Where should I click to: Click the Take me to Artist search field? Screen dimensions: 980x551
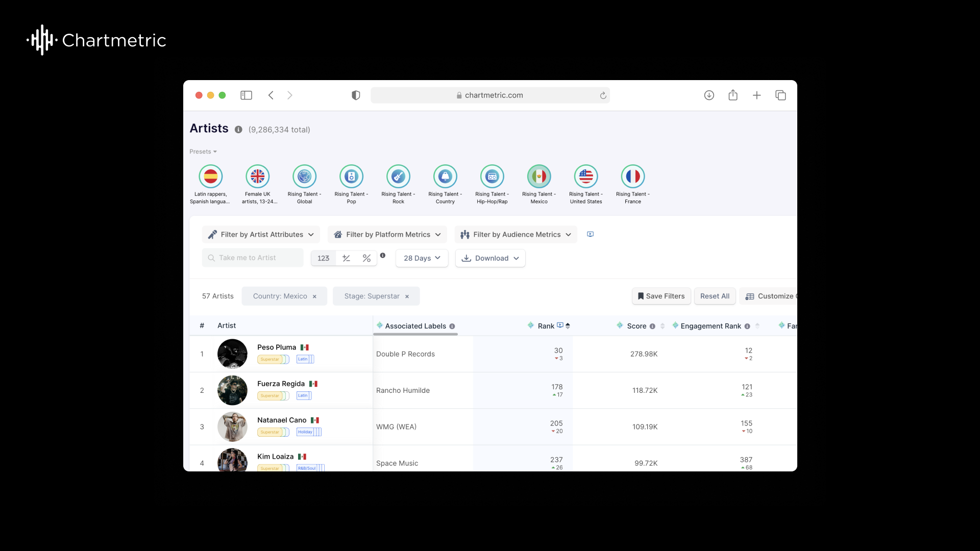point(253,258)
